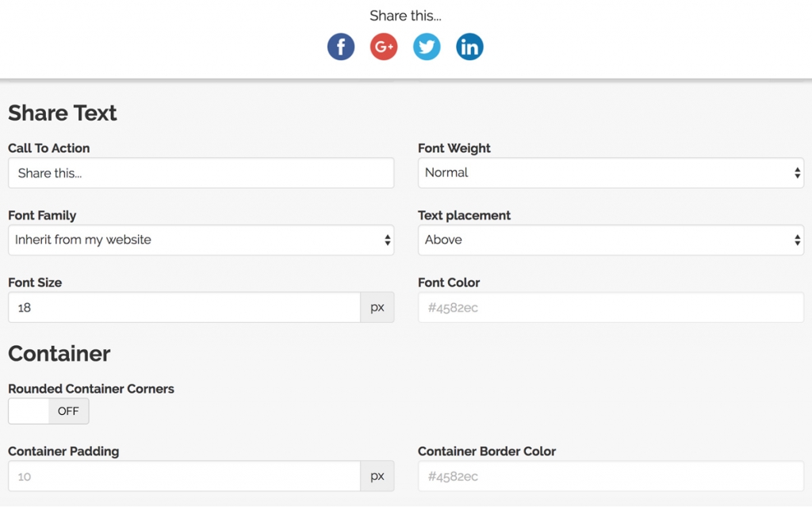Expand the Font Family selector

[x=201, y=240]
